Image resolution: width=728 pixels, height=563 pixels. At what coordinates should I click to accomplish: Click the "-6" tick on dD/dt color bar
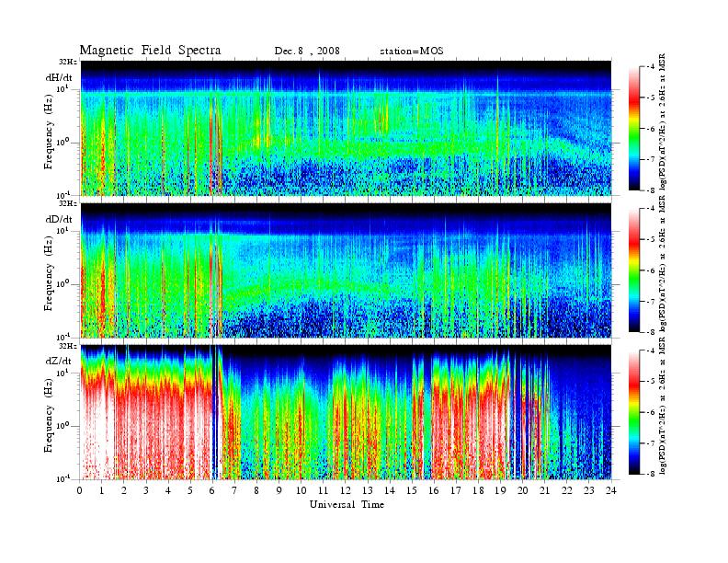652,270
